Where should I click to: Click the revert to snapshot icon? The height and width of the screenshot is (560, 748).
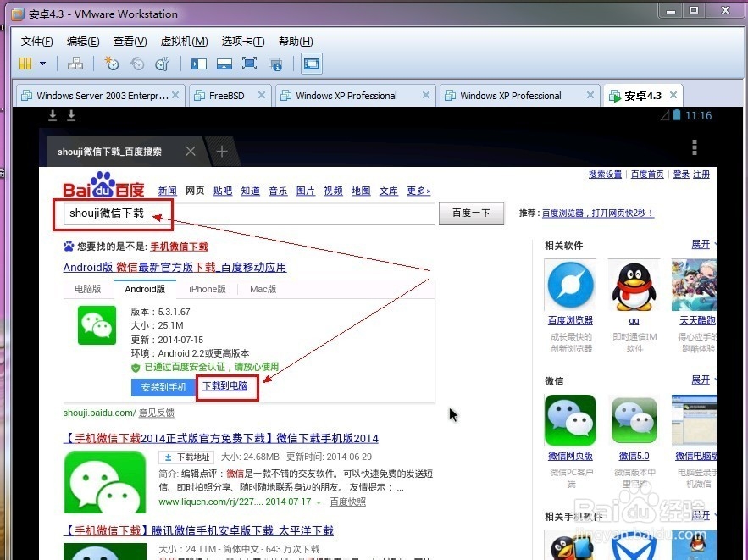pos(137,64)
